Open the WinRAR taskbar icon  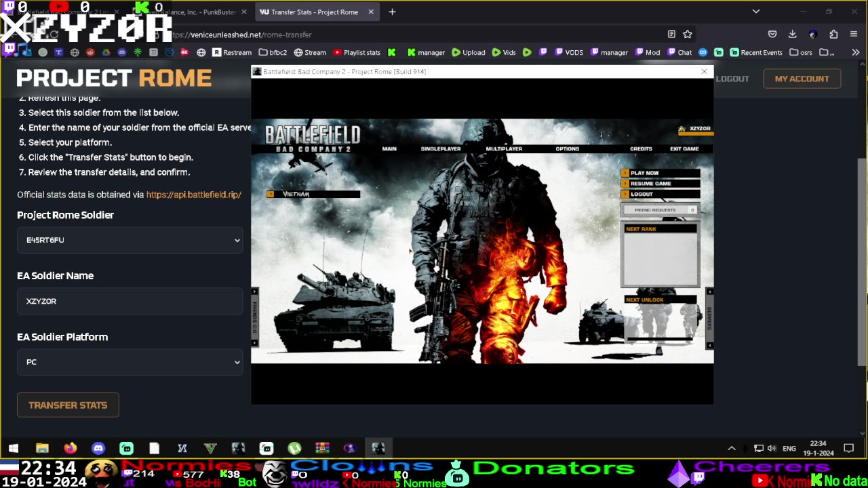coord(322,448)
